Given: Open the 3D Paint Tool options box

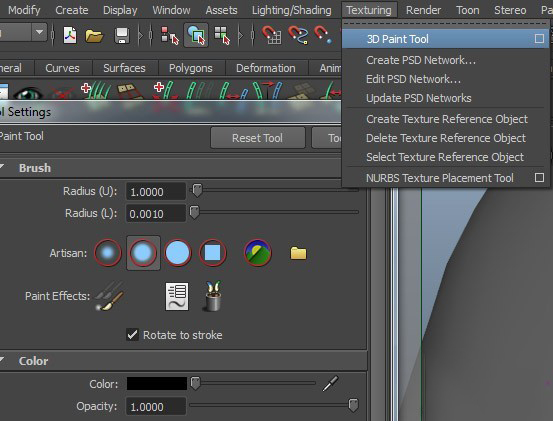Looking at the screenshot, I should tap(539, 38).
